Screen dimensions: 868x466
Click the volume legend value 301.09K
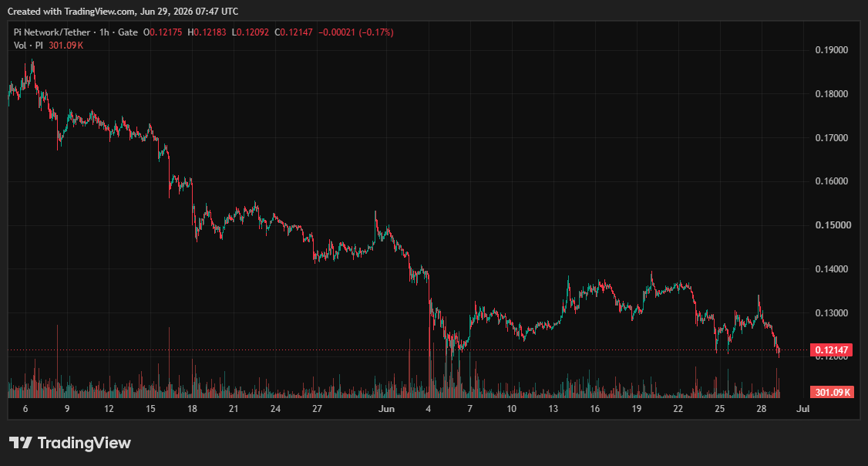[66, 46]
